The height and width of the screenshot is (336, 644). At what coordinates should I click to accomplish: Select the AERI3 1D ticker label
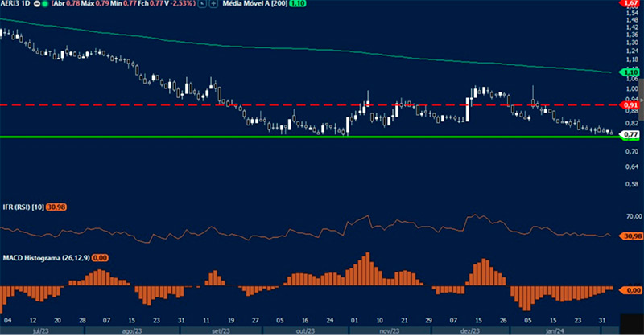click(x=16, y=5)
